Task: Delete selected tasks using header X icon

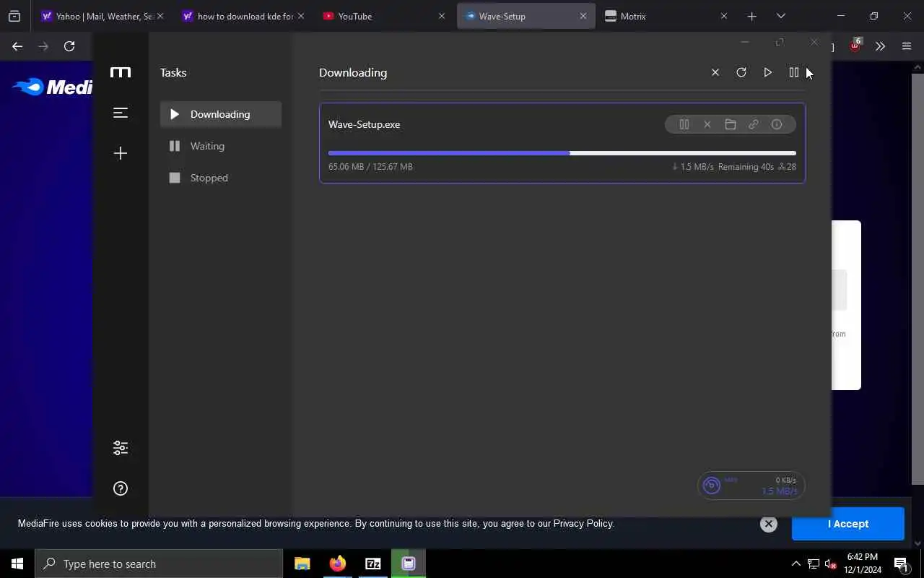Action: pyautogui.click(x=715, y=72)
